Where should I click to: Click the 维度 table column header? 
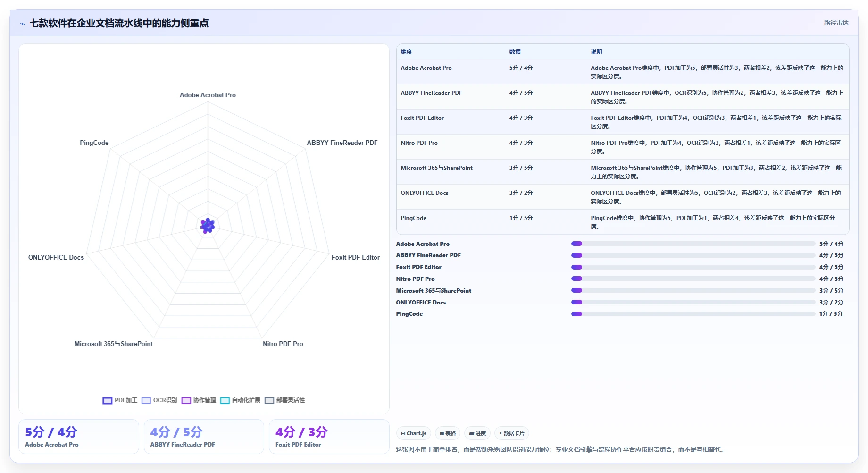coord(406,52)
